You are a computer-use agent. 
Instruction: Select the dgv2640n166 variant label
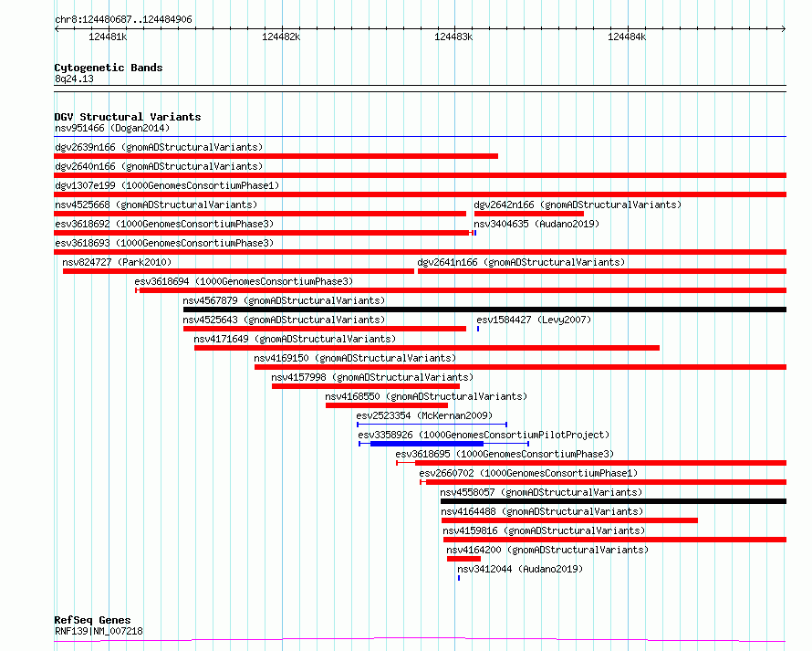[159, 166]
